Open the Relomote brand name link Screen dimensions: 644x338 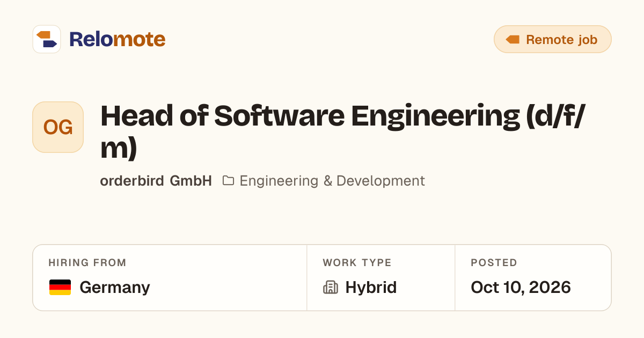point(117,39)
